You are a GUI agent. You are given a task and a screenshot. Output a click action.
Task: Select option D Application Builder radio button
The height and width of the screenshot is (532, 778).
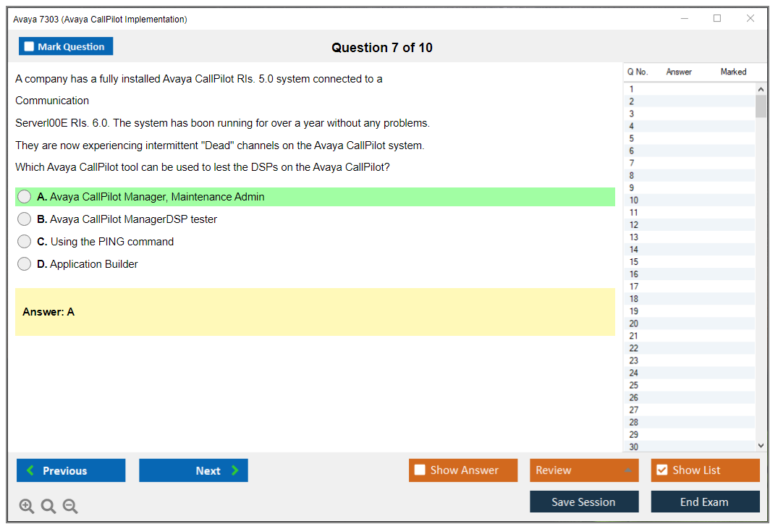click(x=25, y=264)
